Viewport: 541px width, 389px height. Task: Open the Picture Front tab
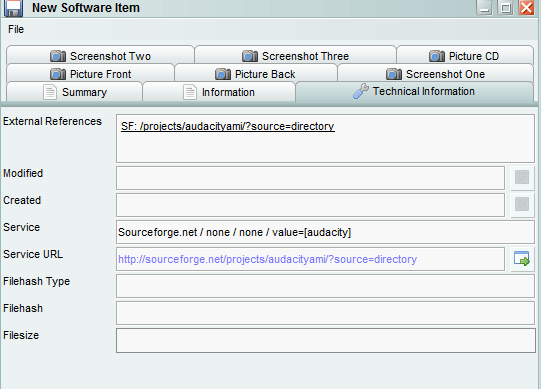click(90, 74)
